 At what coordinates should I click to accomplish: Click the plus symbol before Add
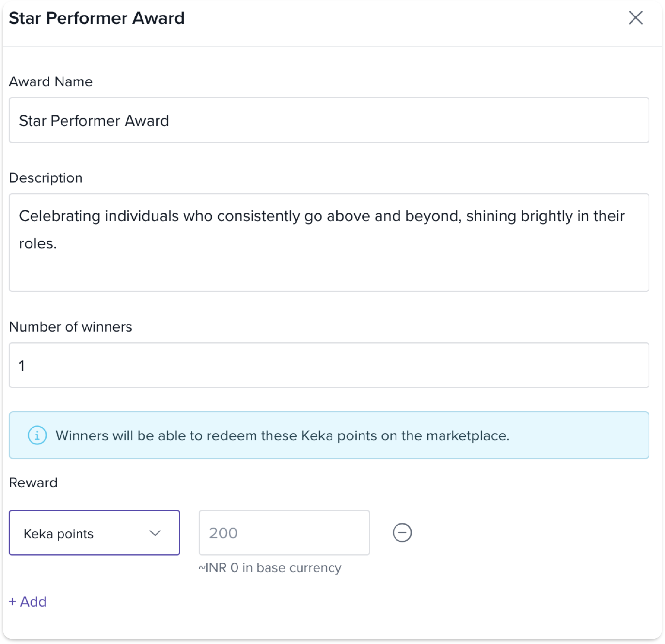13,602
